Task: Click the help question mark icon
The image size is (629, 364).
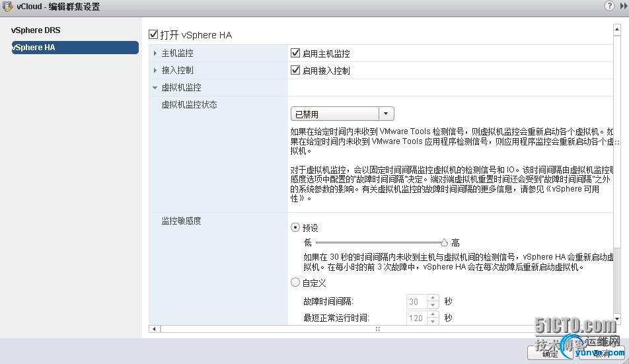Action: click(609, 5)
